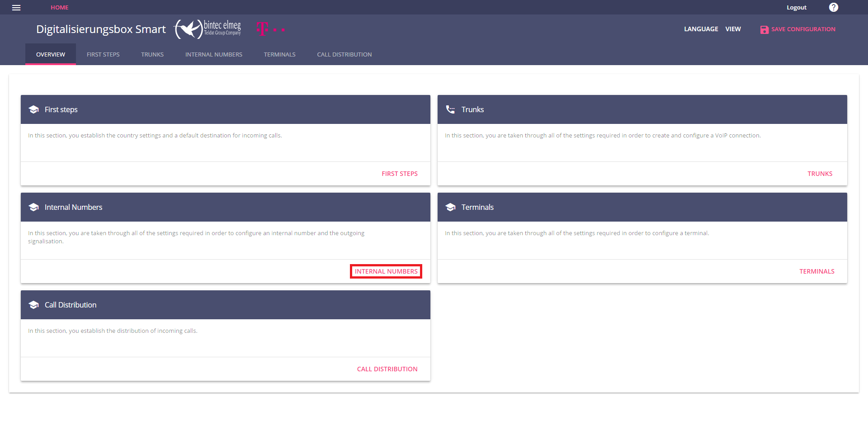Click the First steps graduation cap icon
Image resolution: width=868 pixels, height=445 pixels.
[33, 109]
